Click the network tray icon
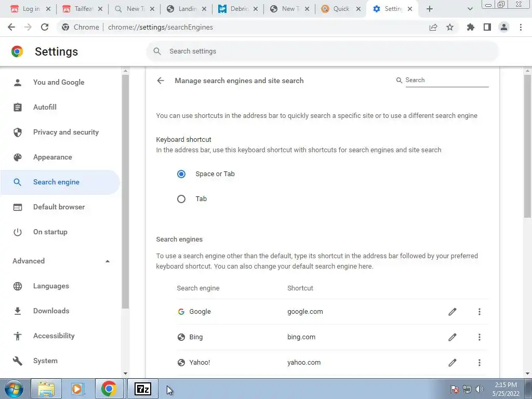Image resolution: width=532 pixels, height=399 pixels. [467, 389]
